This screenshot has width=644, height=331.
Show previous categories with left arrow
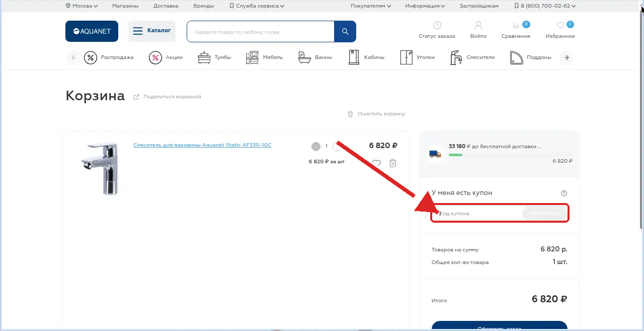coord(73,57)
